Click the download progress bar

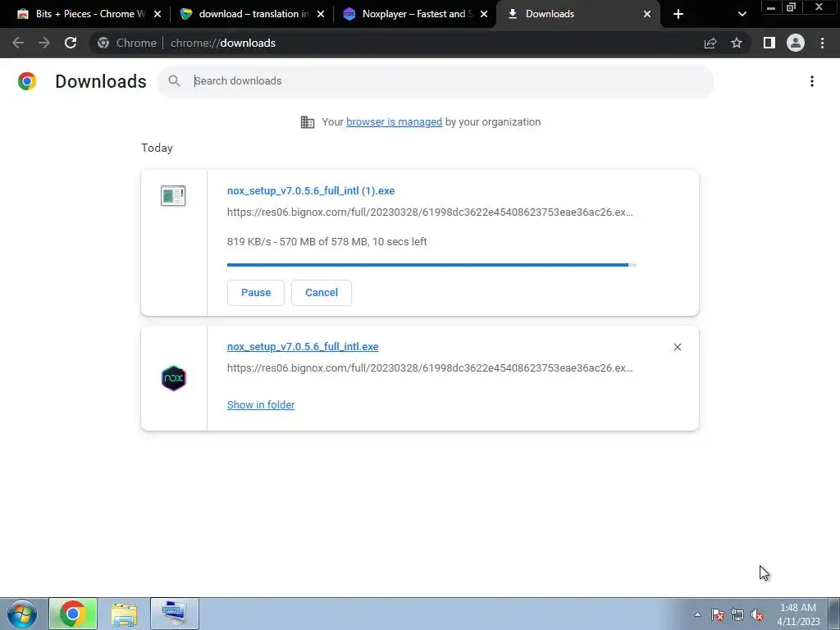pyautogui.click(x=431, y=265)
